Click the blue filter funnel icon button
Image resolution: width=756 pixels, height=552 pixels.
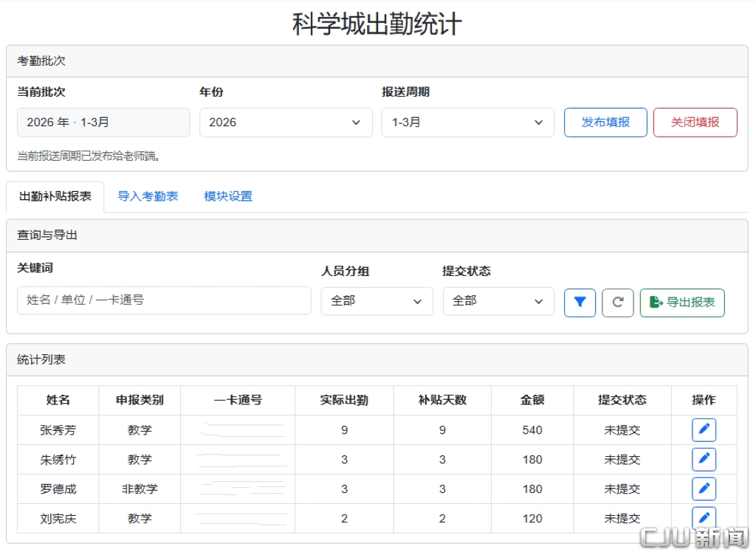(x=580, y=303)
